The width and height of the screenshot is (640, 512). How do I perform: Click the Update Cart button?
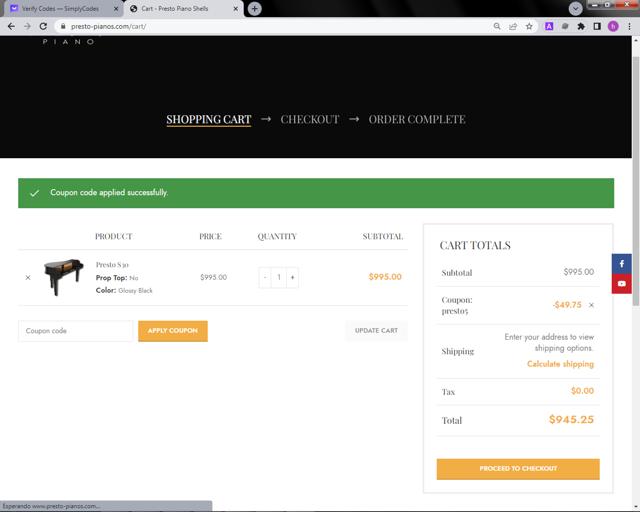click(376, 331)
